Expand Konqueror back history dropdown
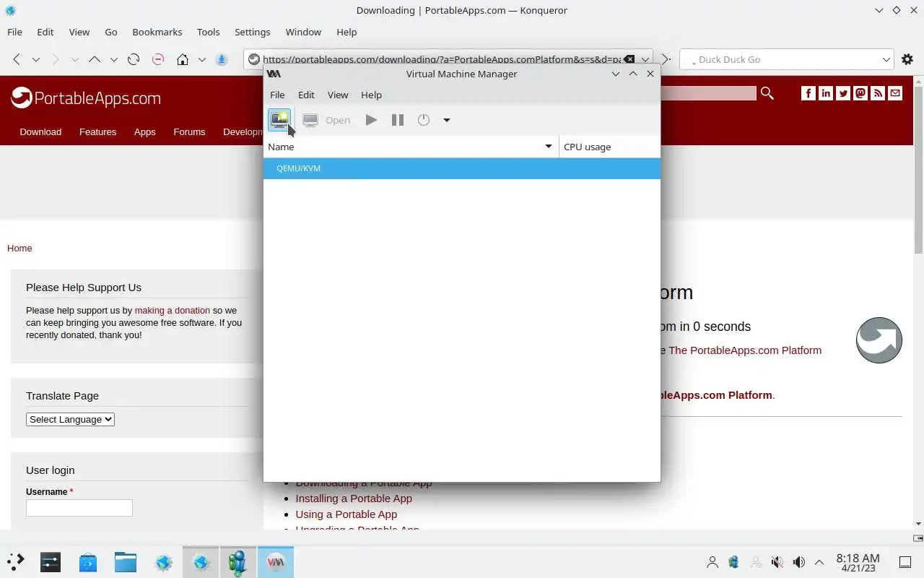The image size is (924, 578). (x=35, y=59)
